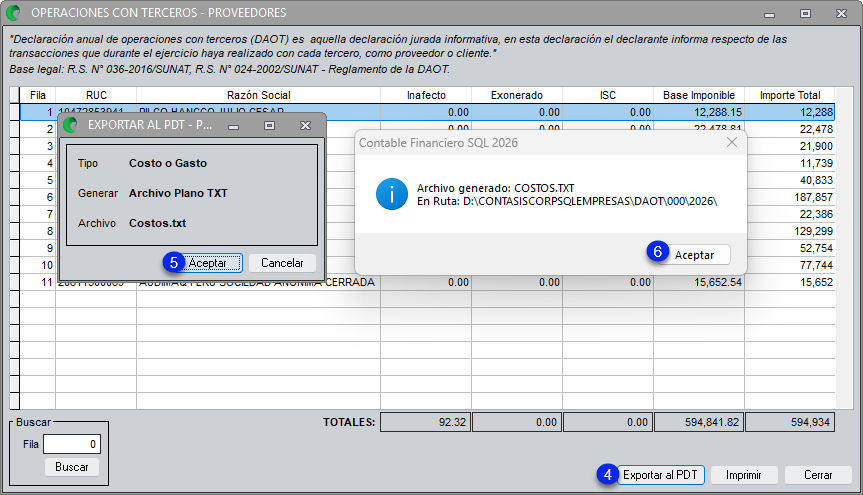
Task: Select Base Imponible cell 12,288.15
Action: click(x=699, y=112)
